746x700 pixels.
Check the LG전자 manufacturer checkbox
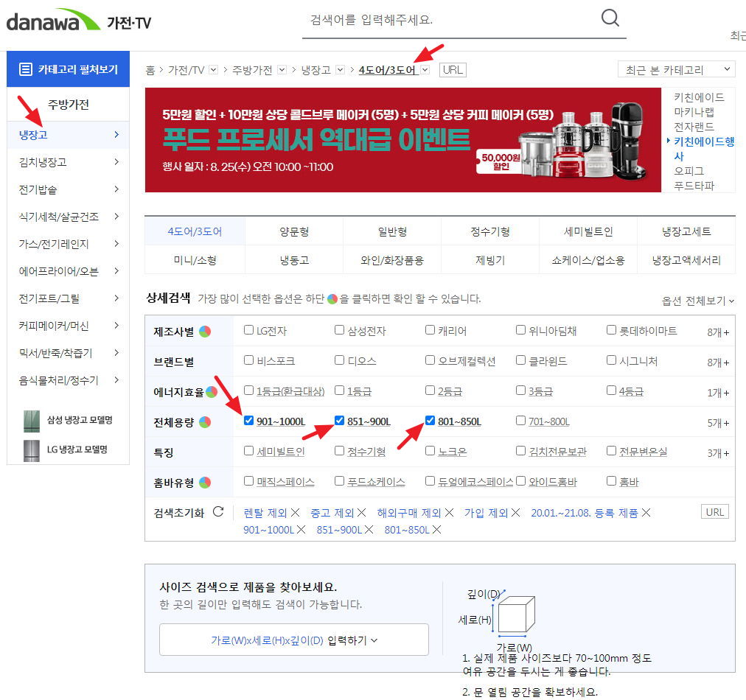coord(248,330)
